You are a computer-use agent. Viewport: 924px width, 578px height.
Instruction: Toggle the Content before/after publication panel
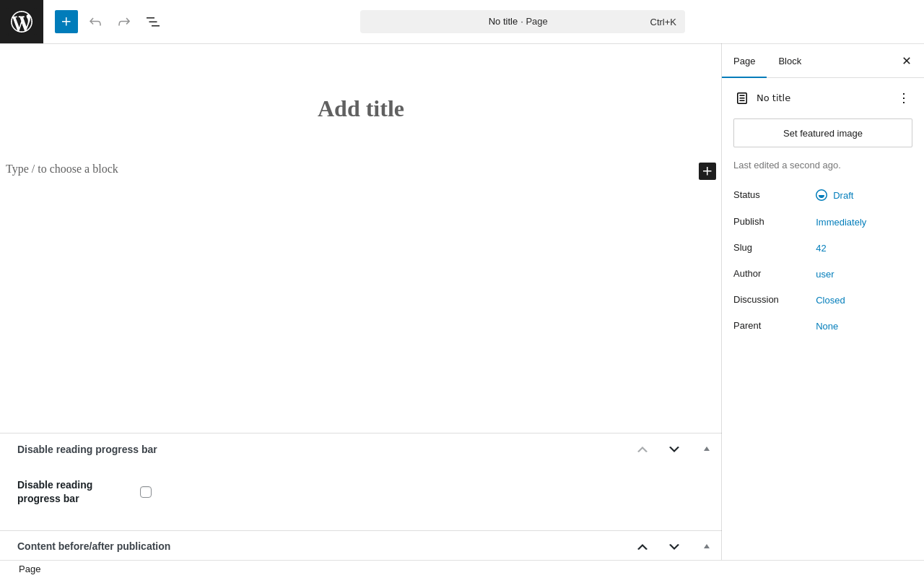point(707,546)
